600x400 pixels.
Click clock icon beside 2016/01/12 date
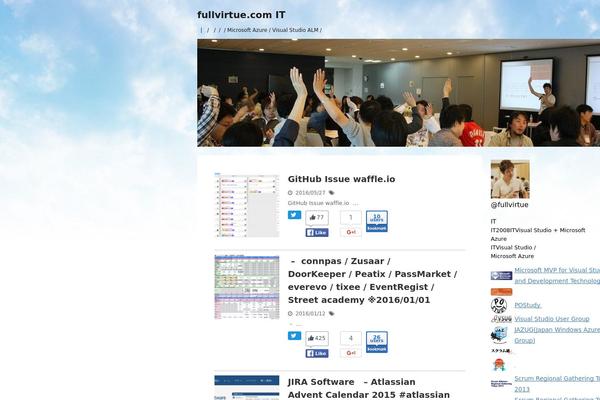[290, 313]
